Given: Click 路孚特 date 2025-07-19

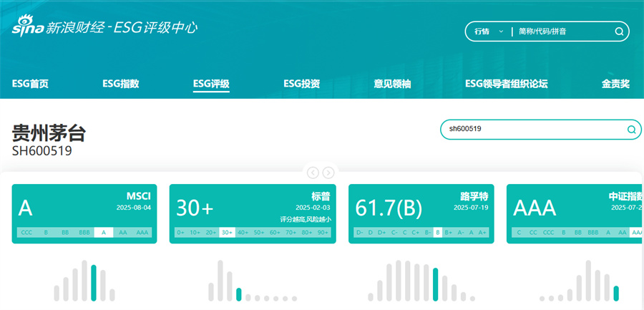Looking at the screenshot, I should (471, 207).
